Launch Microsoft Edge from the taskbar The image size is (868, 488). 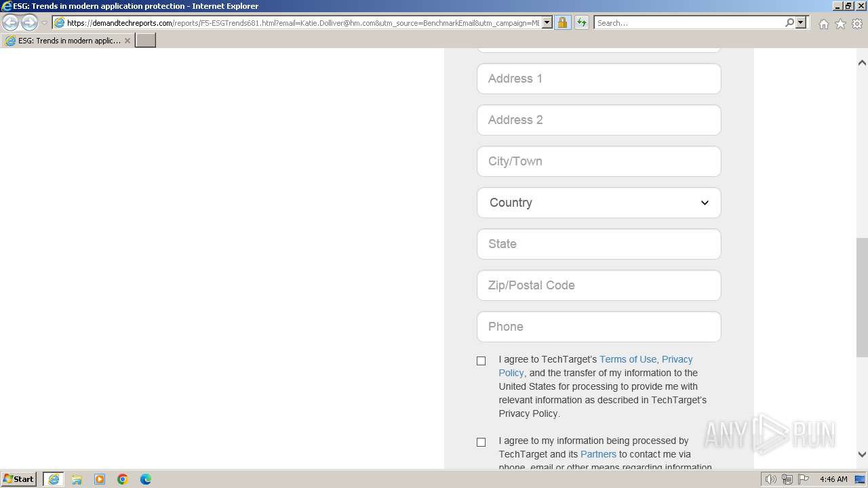(146, 479)
